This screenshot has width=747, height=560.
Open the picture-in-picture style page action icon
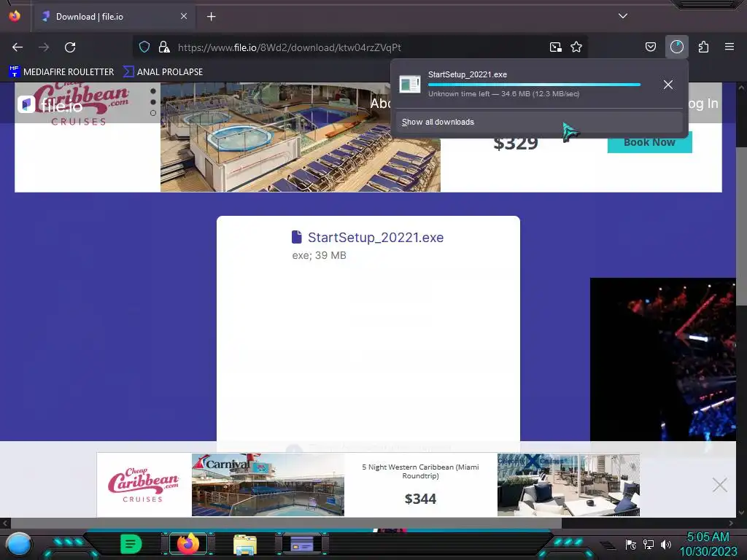(555, 47)
